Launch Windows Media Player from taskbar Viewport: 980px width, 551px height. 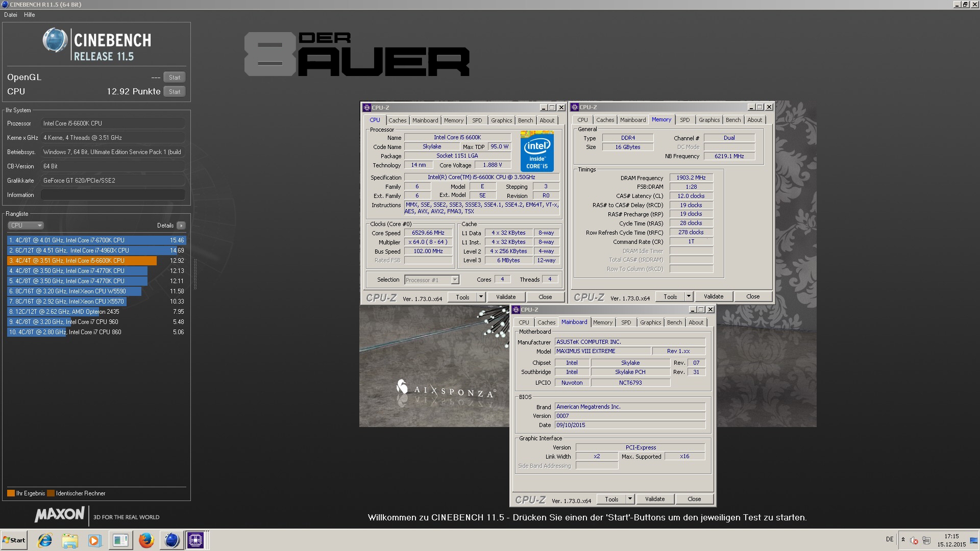point(94,540)
